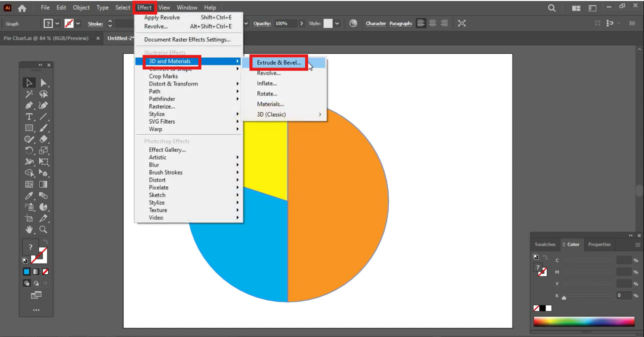Screen dimensions: 644x337
Task: Choose the Scale tool
Action: 44,150
